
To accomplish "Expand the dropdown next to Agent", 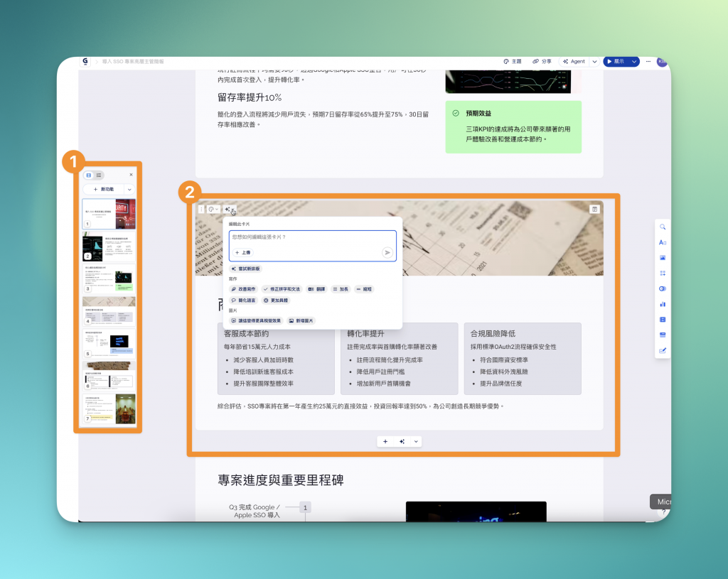I will pos(595,61).
